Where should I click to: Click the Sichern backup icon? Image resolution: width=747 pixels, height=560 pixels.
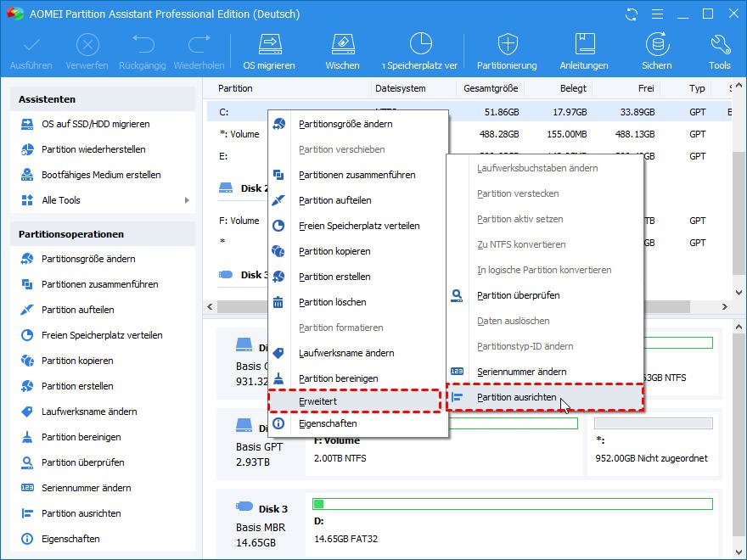point(657,45)
